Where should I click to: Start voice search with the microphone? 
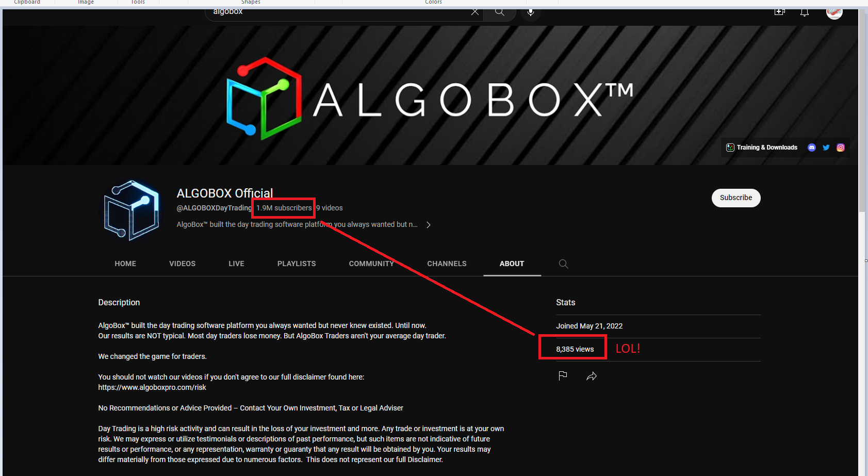click(531, 12)
